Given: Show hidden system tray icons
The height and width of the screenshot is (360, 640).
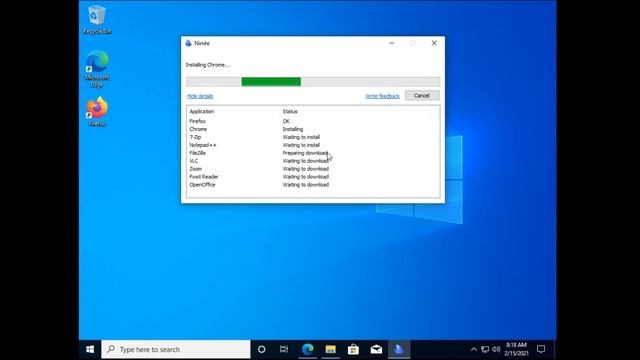Looking at the screenshot, I should click(473, 349).
